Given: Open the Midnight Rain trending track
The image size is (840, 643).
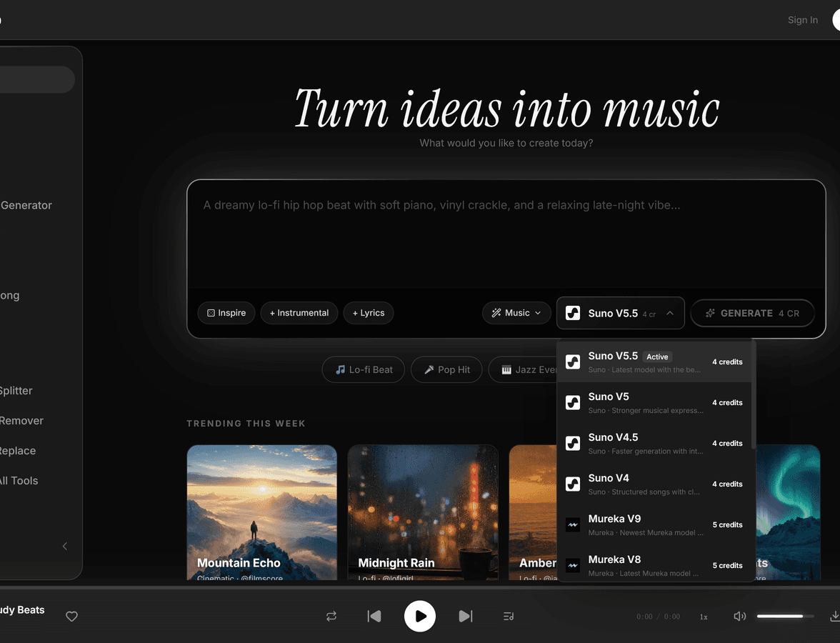Looking at the screenshot, I should 423,512.
